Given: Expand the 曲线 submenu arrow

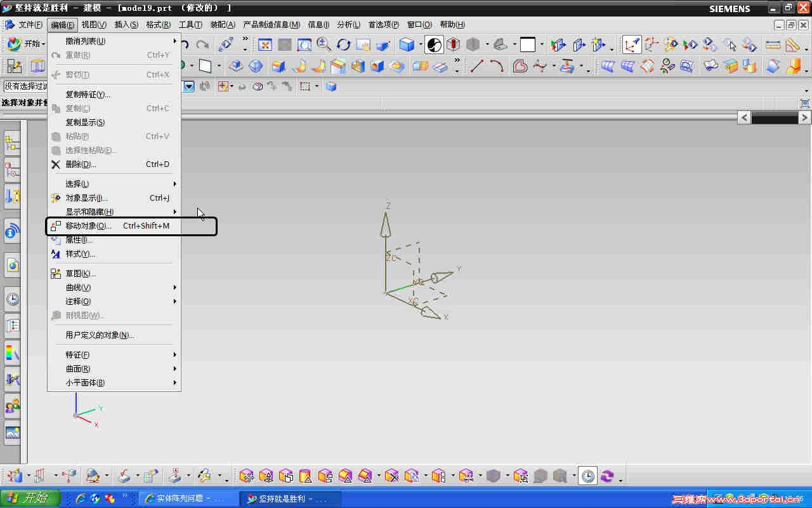Looking at the screenshot, I should coord(174,288).
